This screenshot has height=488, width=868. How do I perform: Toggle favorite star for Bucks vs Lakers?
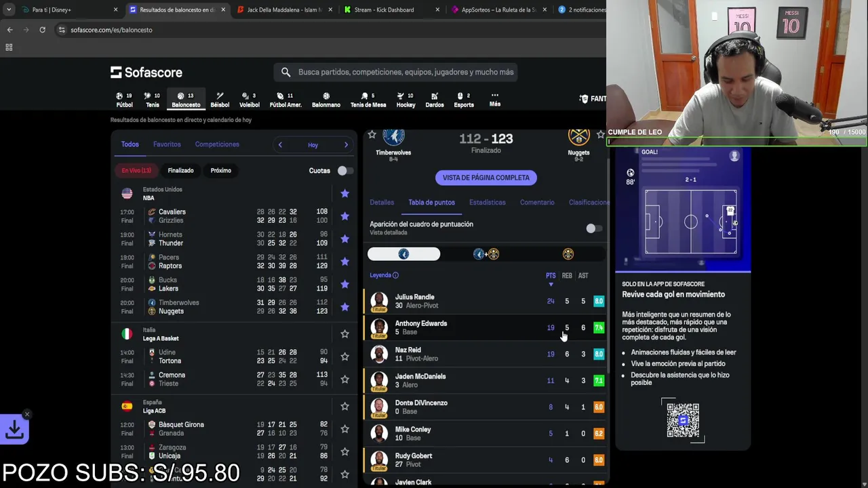(344, 284)
